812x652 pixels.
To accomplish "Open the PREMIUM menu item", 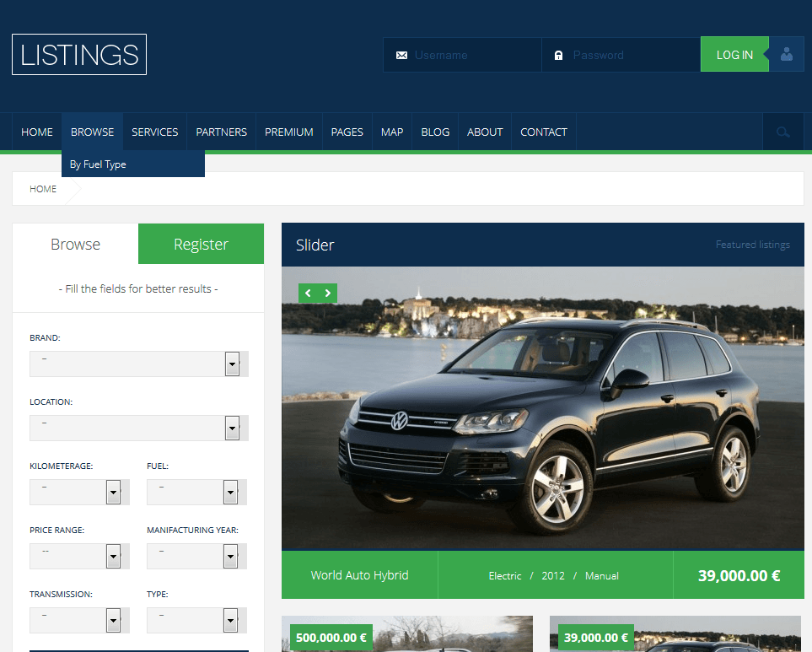I will coord(289,132).
